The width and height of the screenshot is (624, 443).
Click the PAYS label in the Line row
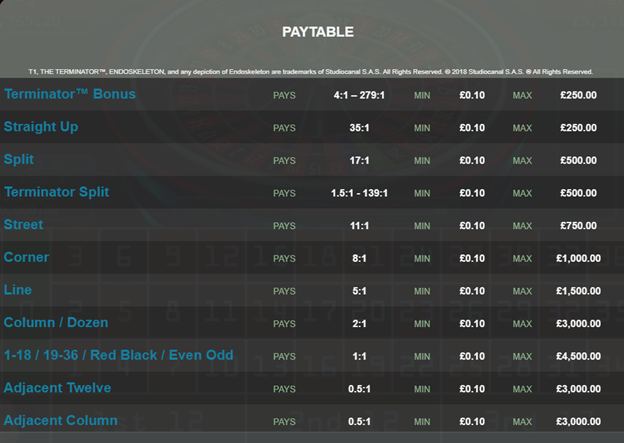pyautogui.click(x=285, y=291)
